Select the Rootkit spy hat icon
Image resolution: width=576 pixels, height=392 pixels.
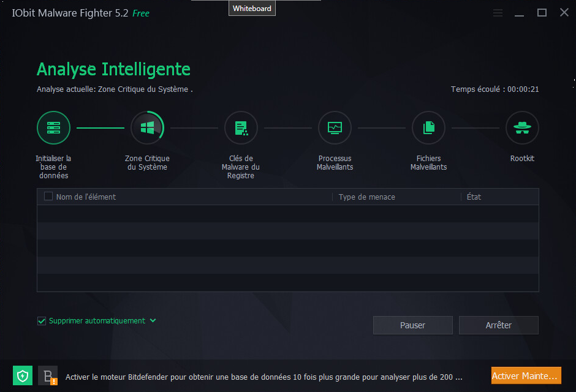pyautogui.click(x=522, y=128)
